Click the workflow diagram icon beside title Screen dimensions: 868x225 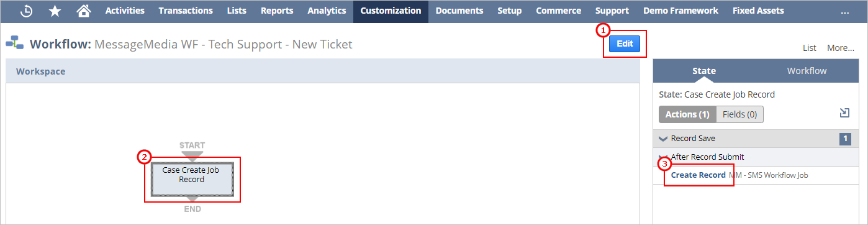pos(14,44)
